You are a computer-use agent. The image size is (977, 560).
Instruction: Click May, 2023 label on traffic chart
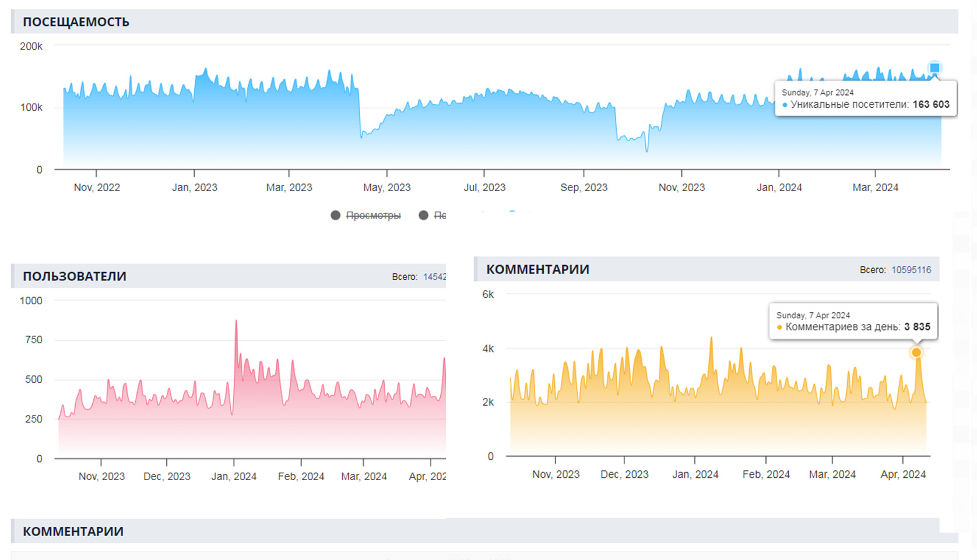(x=386, y=188)
